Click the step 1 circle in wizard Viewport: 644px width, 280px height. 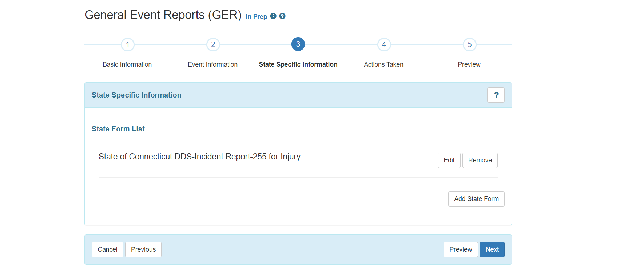point(128,44)
